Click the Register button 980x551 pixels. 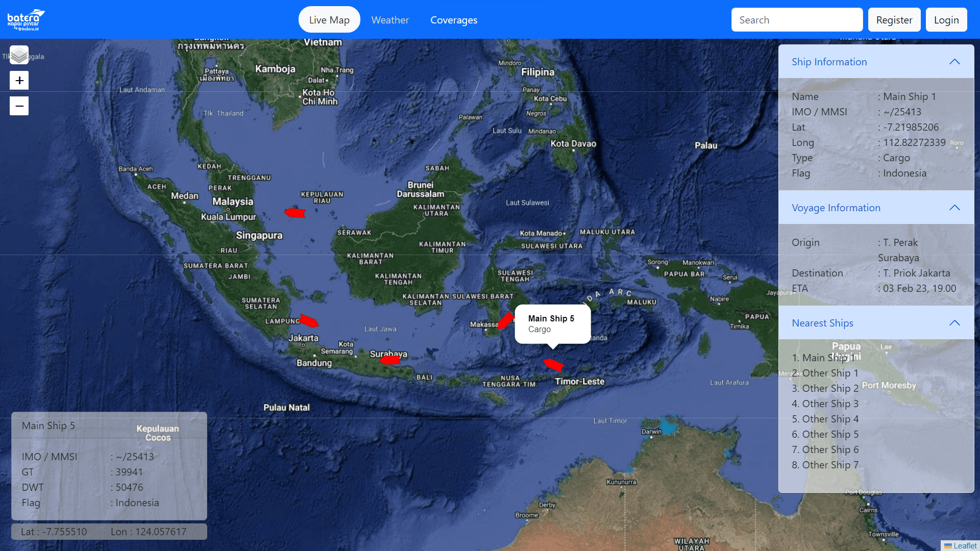pyautogui.click(x=894, y=20)
